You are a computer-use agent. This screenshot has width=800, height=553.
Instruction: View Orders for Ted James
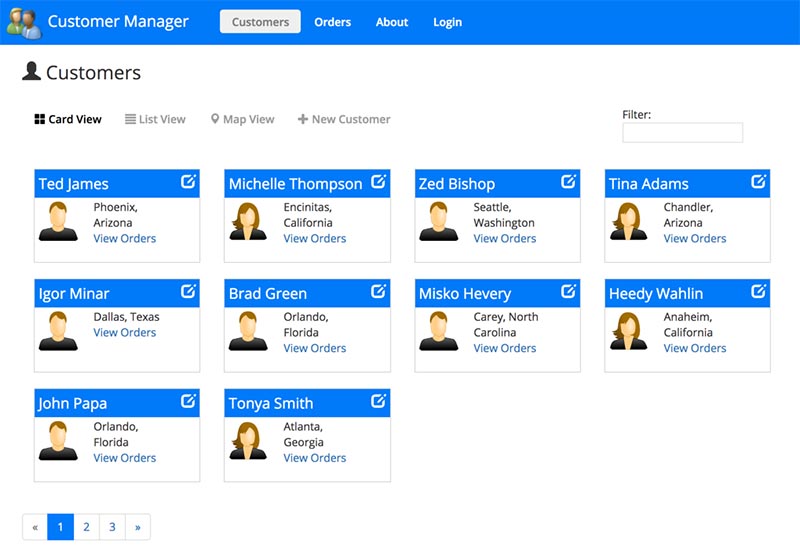click(x=124, y=238)
